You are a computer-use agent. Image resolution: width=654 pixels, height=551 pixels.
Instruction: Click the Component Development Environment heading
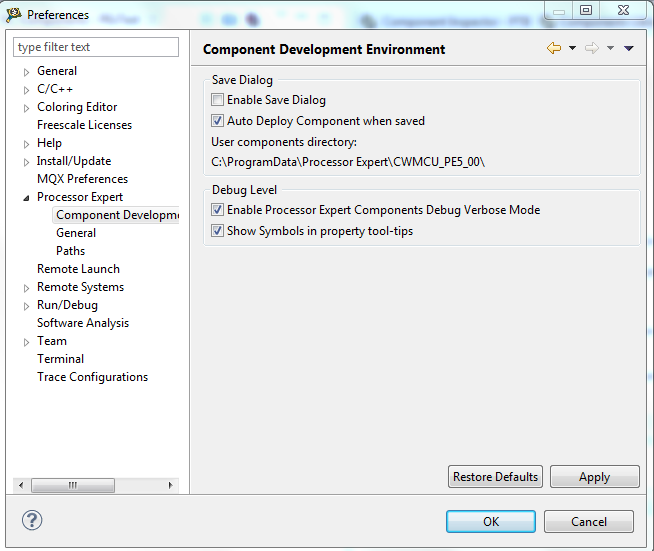[x=324, y=49]
